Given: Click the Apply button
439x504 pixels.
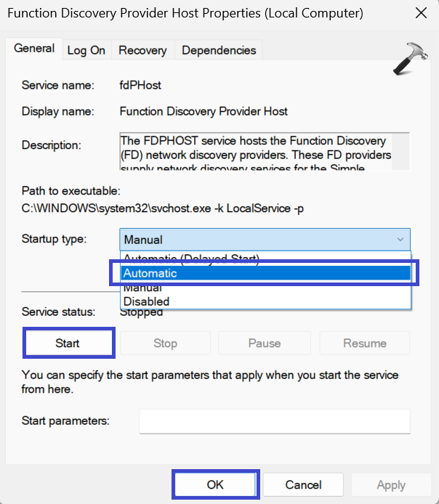Looking at the screenshot, I should coord(391,484).
